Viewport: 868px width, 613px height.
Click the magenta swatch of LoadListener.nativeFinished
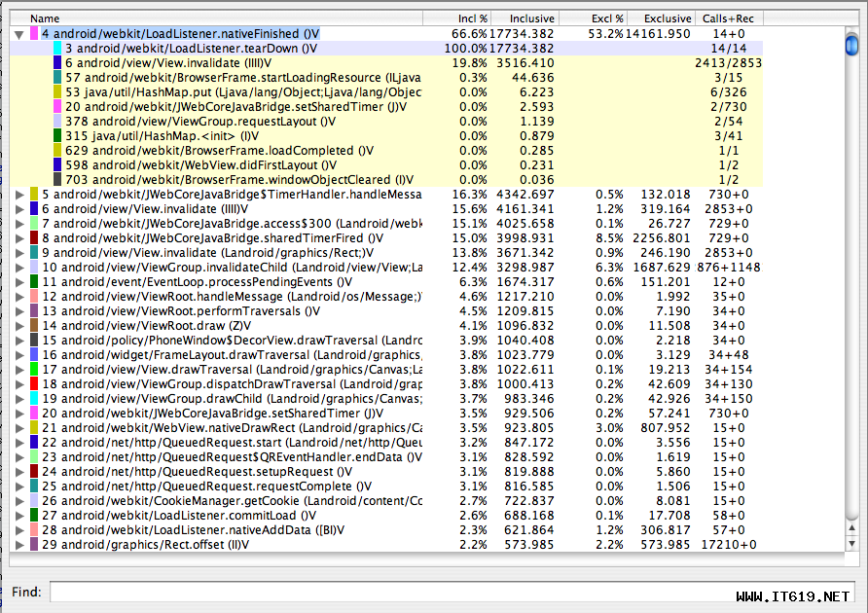34,34
